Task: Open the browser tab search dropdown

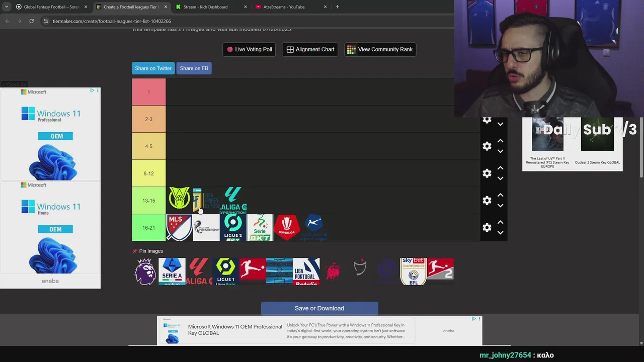Action: pyautogui.click(x=7, y=7)
